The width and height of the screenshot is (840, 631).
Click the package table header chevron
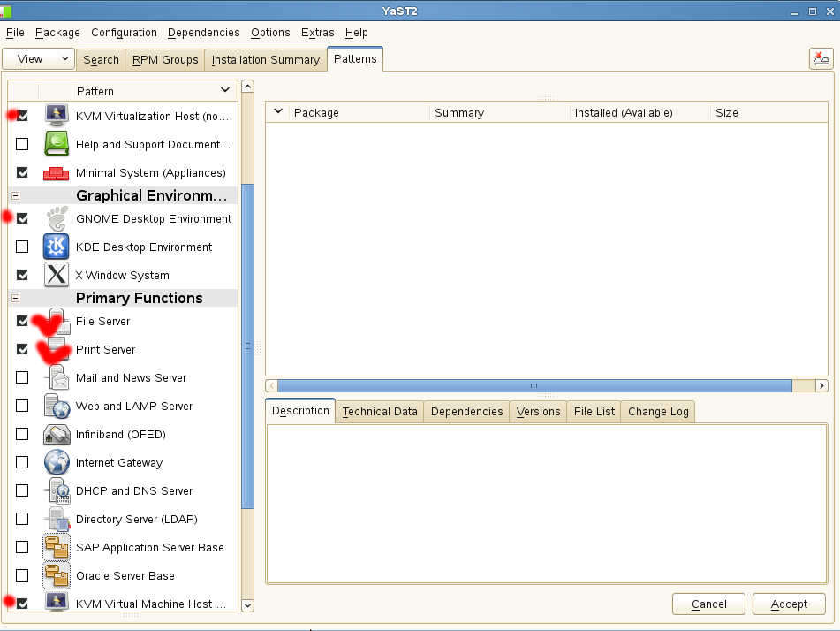[x=278, y=111]
